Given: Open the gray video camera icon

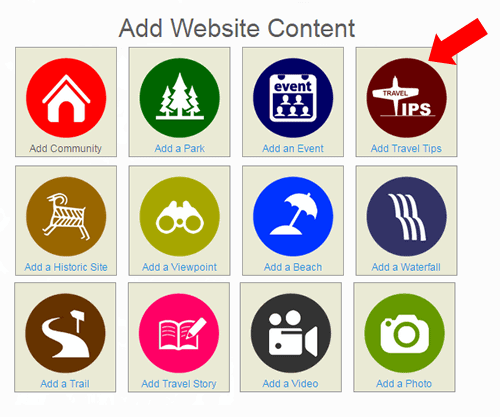Looking at the screenshot, I should [x=291, y=333].
